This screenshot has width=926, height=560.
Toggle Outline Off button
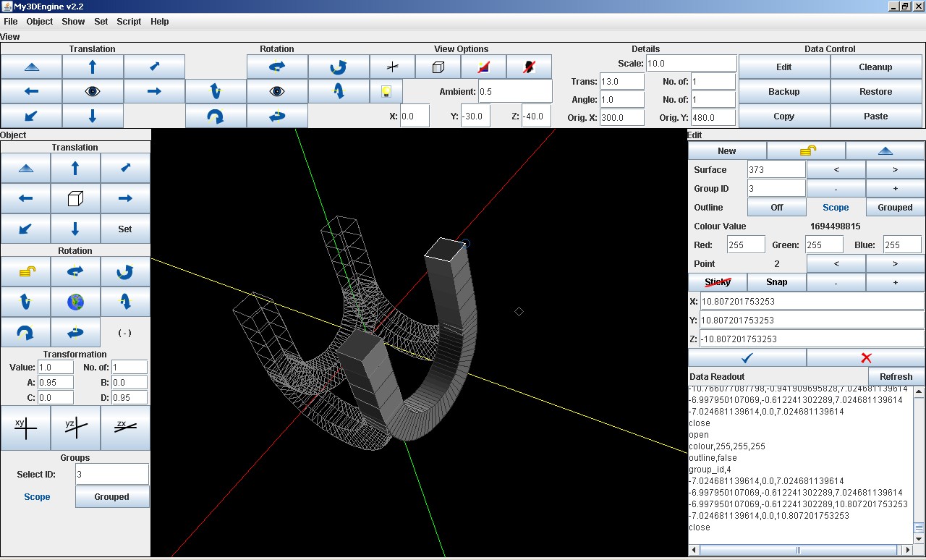(x=777, y=207)
